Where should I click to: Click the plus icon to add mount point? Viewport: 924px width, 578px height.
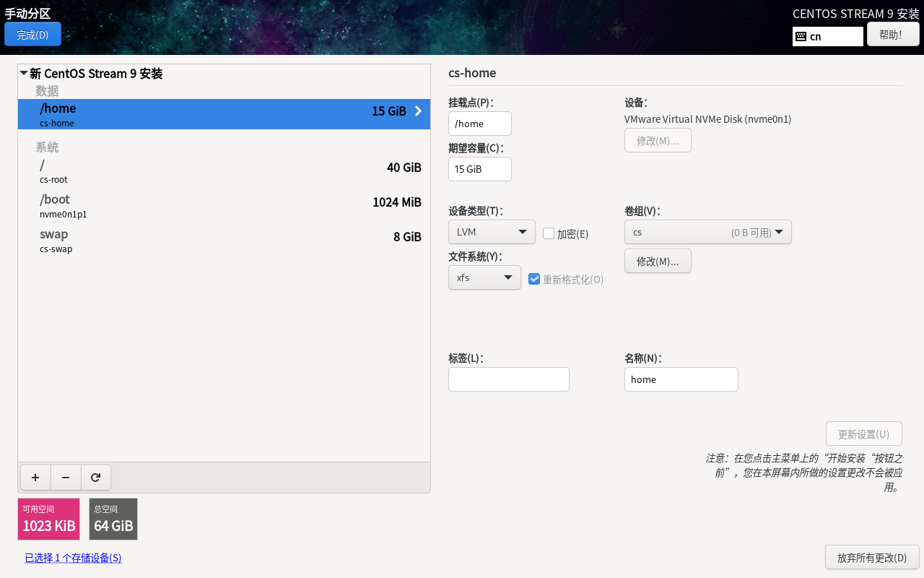pos(35,478)
